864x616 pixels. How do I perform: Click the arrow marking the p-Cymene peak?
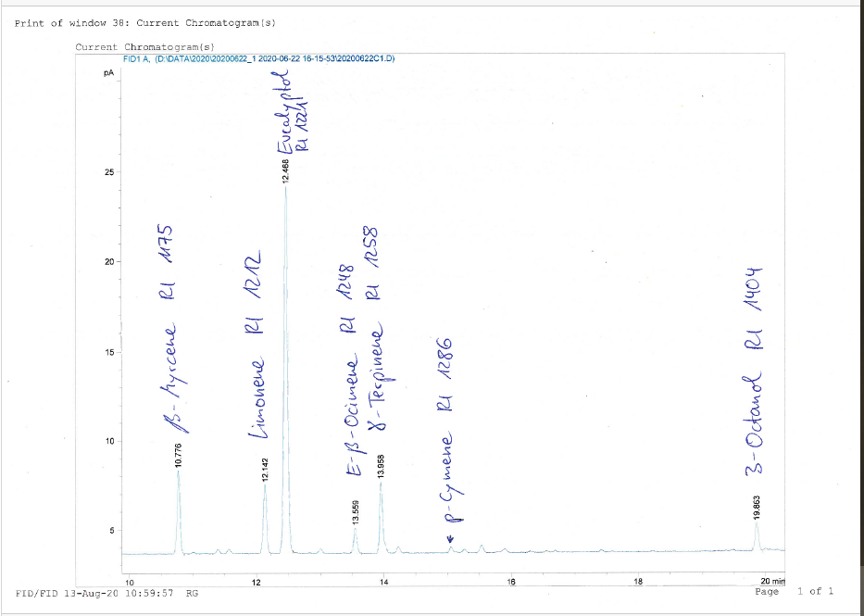coord(450,538)
